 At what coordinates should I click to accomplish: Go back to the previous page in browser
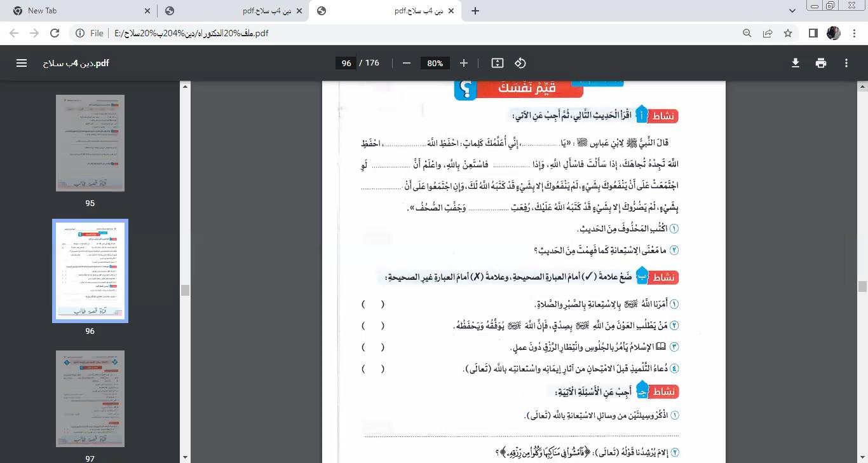[x=14, y=33]
